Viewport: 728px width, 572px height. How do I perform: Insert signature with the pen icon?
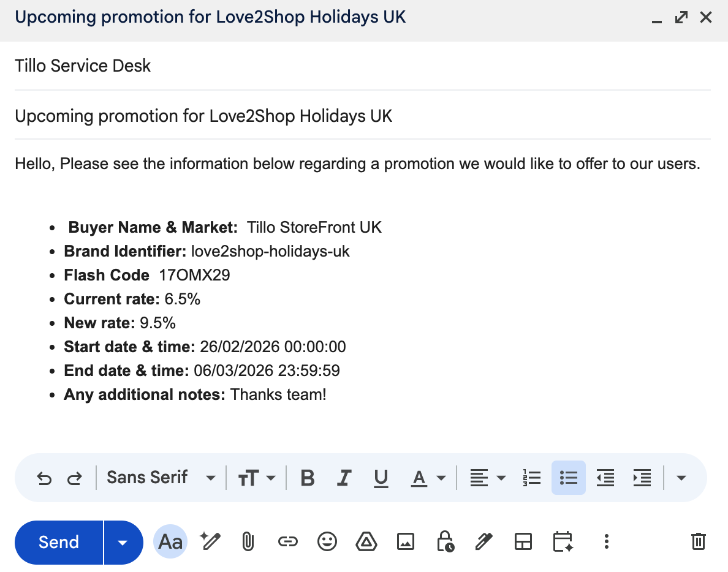[x=484, y=542]
